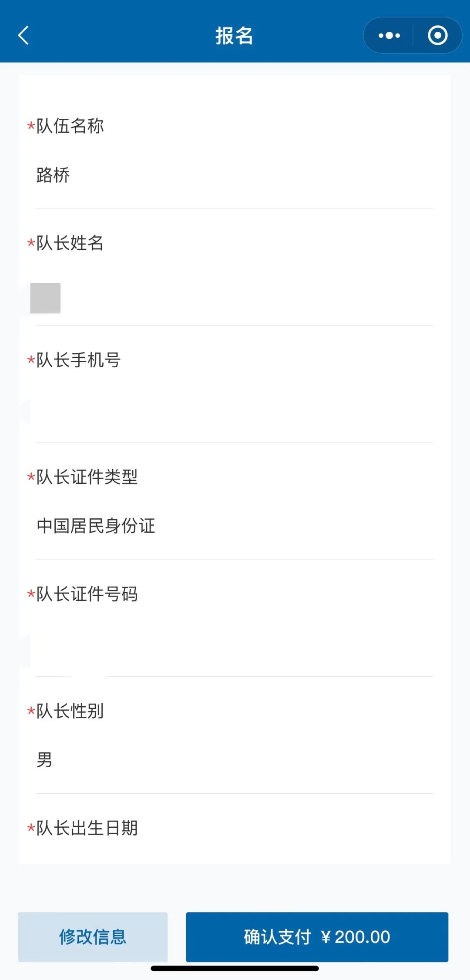This screenshot has width=470, height=980.
Task: Click the 队长姓名 label
Action: pyautogui.click(x=70, y=243)
